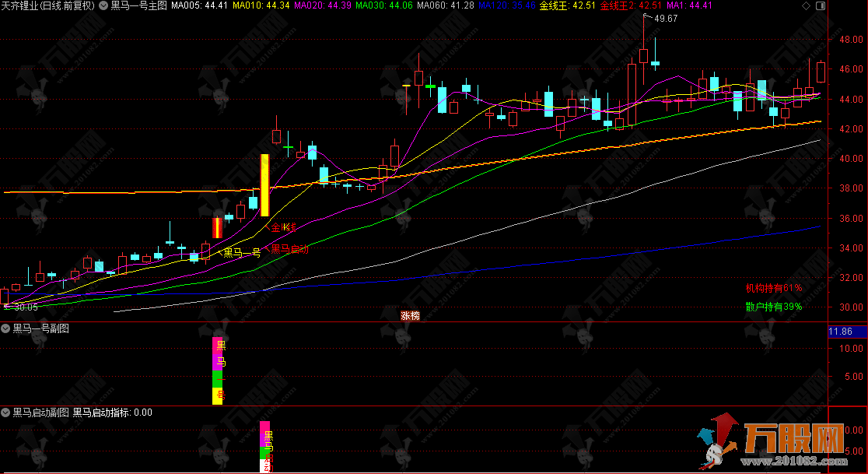
Task: Click the 天齐锂业(日线.前复权) stock title
Action: pos(48,5)
